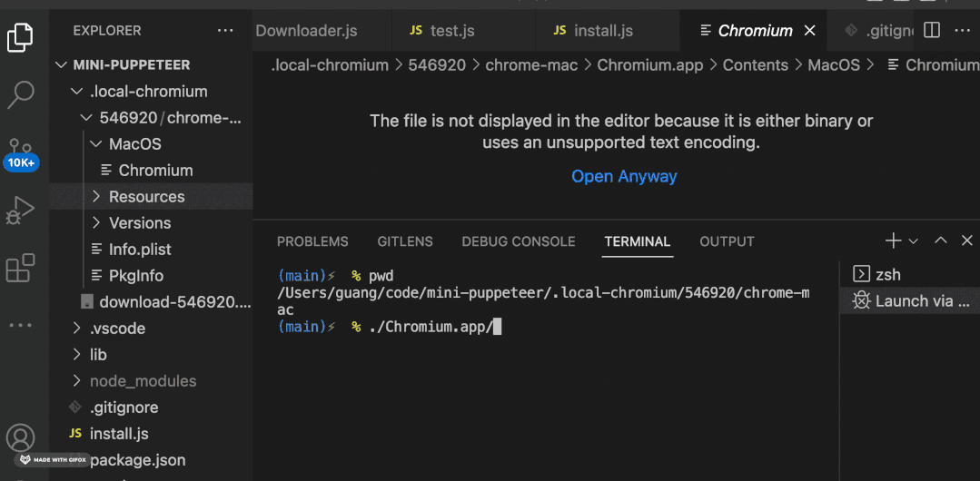Switch to the install.js editor tab

click(x=607, y=31)
